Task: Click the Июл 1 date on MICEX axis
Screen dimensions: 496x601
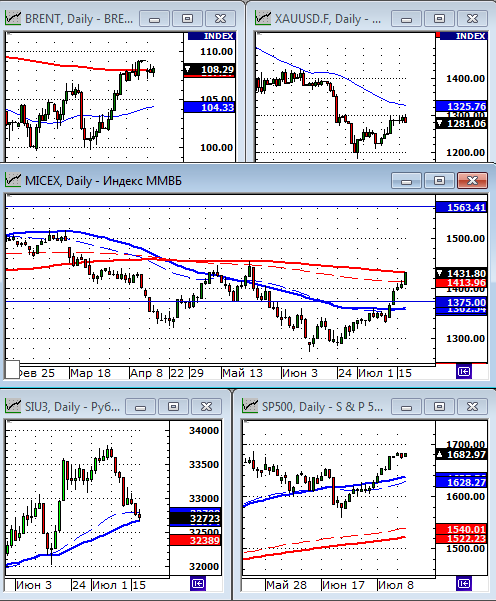Action: [376, 373]
